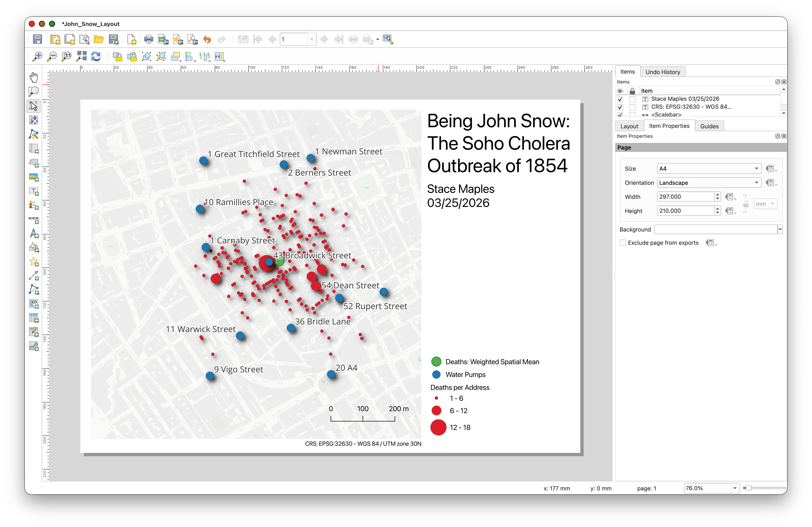
Task: Toggle visibility of Stace Maples label item
Action: tap(620, 99)
